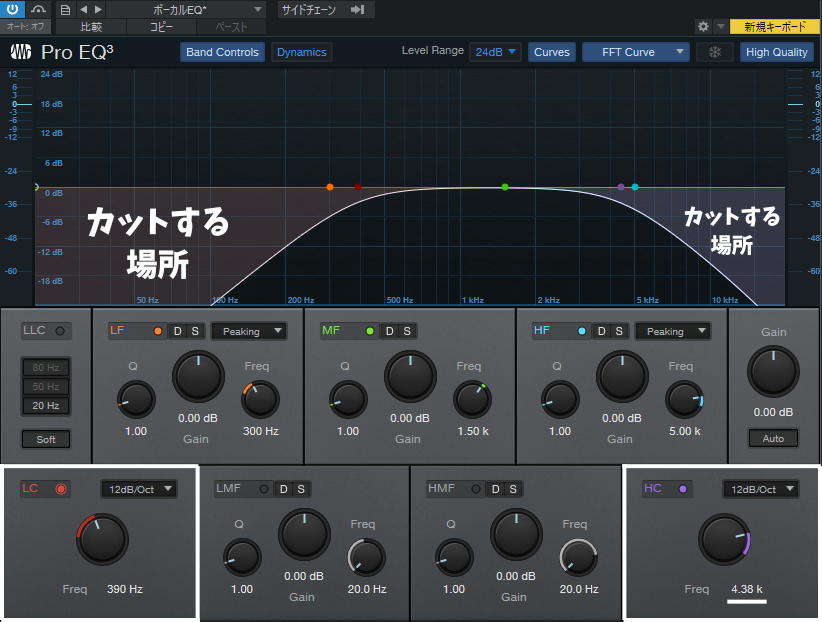Image resolution: width=822 pixels, height=622 pixels.
Task: Toggle the plugin power bypass button
Action: click(x=12, y=9)
